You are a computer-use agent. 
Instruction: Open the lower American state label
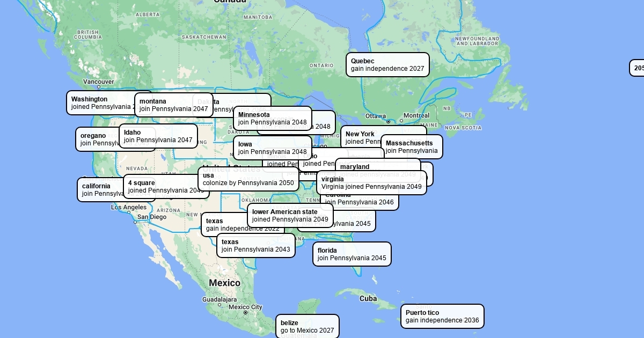tap(290, 216)
